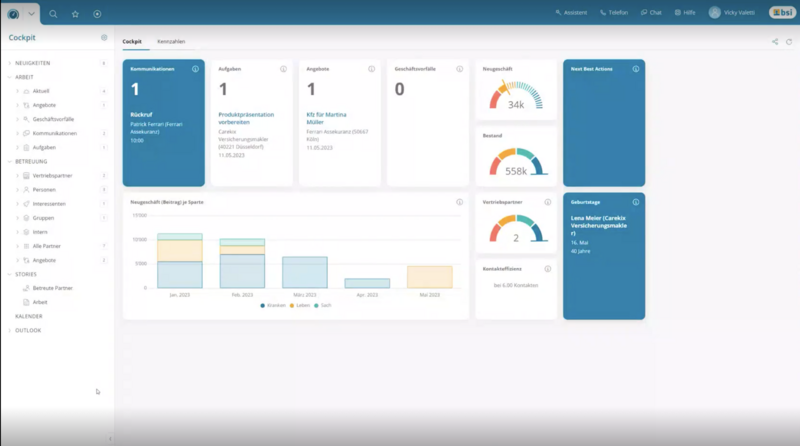Image resolution: width=800 pixels, height=446 pixels.
Task: Open the Hilfe menu
Action: click(x=685, y=13)
